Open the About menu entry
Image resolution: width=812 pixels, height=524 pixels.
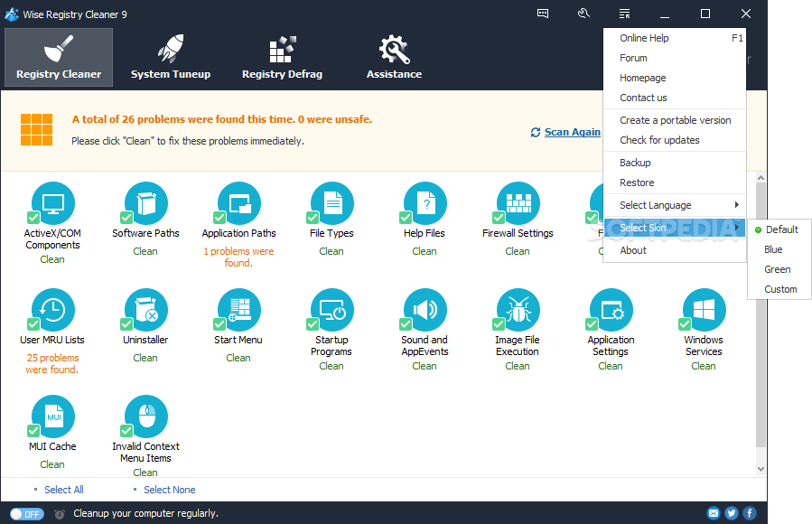[x=675, y=250]
